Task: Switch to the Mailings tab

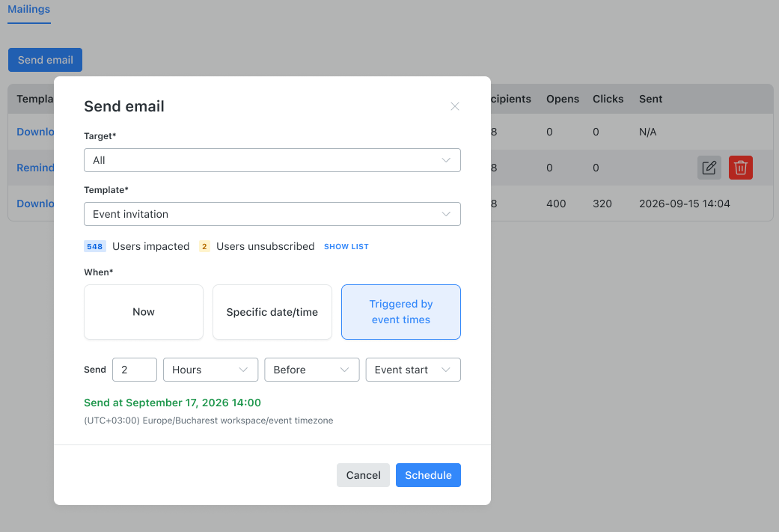Action: [29, 10]
